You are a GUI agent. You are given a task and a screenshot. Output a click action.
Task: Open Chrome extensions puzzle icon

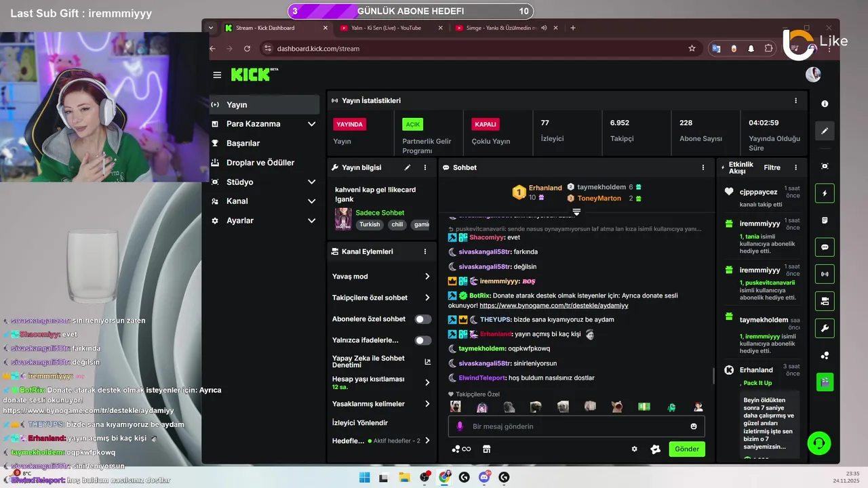coord(768,48)
